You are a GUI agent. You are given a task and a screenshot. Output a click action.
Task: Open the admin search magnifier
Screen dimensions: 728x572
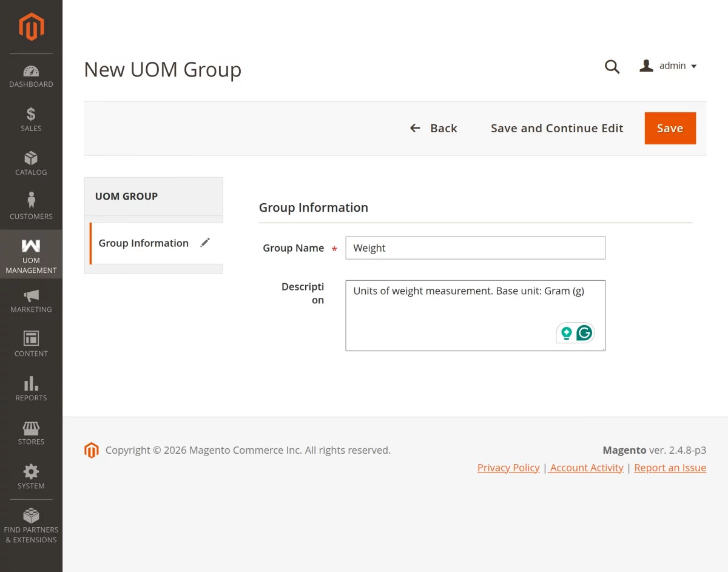(612, 67)
